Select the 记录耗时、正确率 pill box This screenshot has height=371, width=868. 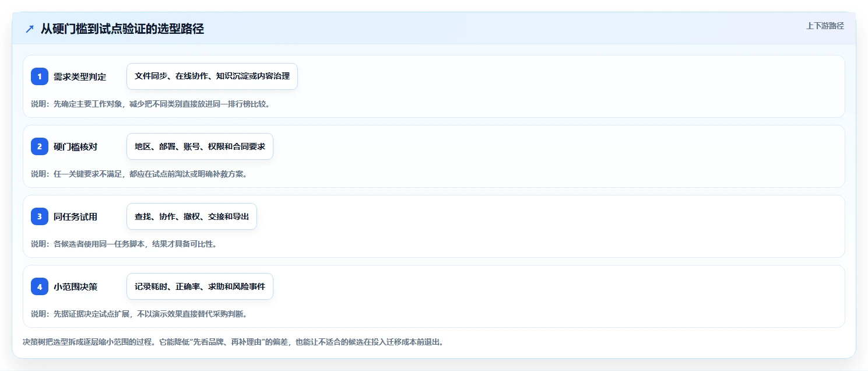click(200, 286)
